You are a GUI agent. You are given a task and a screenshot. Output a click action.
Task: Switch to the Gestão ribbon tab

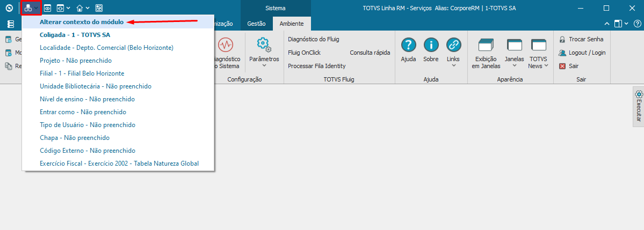(x=256, y=24)
